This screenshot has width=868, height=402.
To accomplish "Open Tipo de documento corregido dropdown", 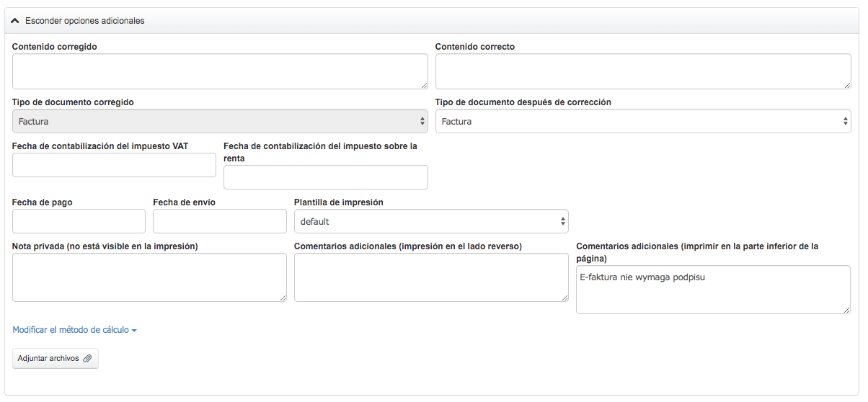I will pyautogui.click(x=220, y=122).
